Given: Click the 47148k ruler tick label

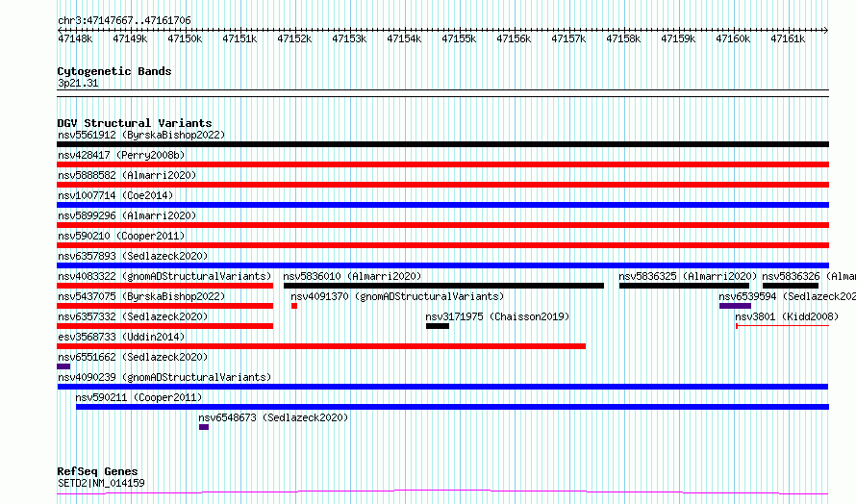Looking at the screenshot, I should click(75, 38).
